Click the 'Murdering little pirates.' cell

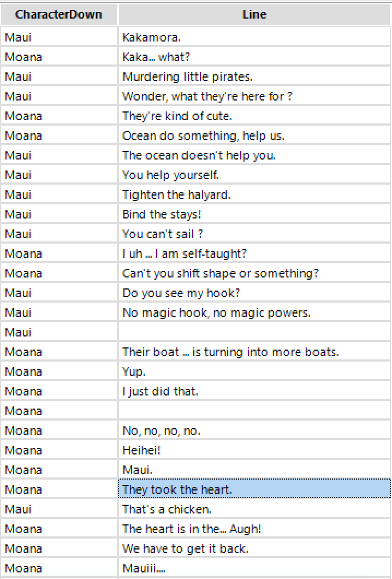[x=254, y=76]
